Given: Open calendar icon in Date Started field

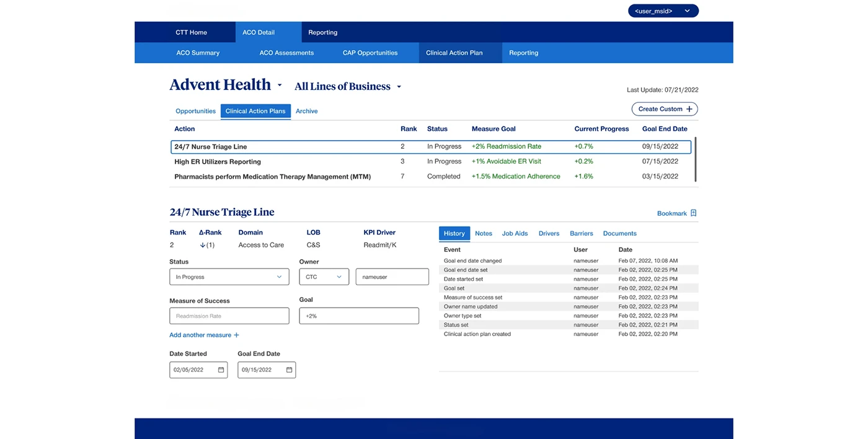Looking at the screenshot, I should click(221, 370).
